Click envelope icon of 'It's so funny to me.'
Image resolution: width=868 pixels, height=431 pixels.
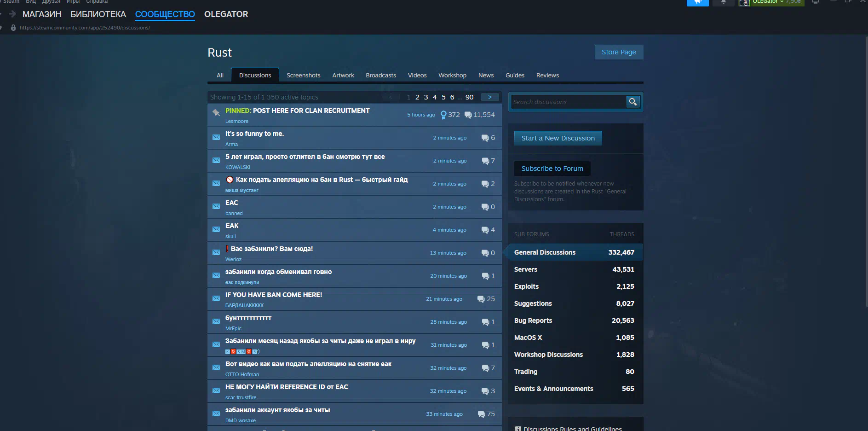[x=216, y=137]
